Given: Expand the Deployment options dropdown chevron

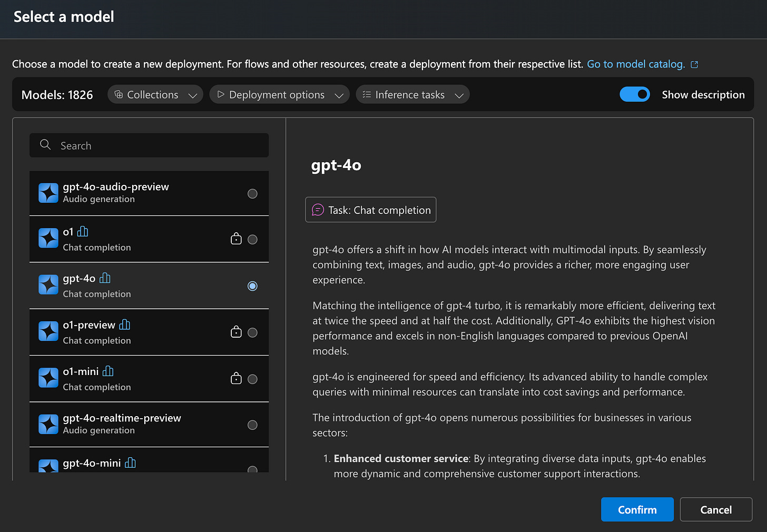Looking at the screenshot, I should (x=339, y=95).
